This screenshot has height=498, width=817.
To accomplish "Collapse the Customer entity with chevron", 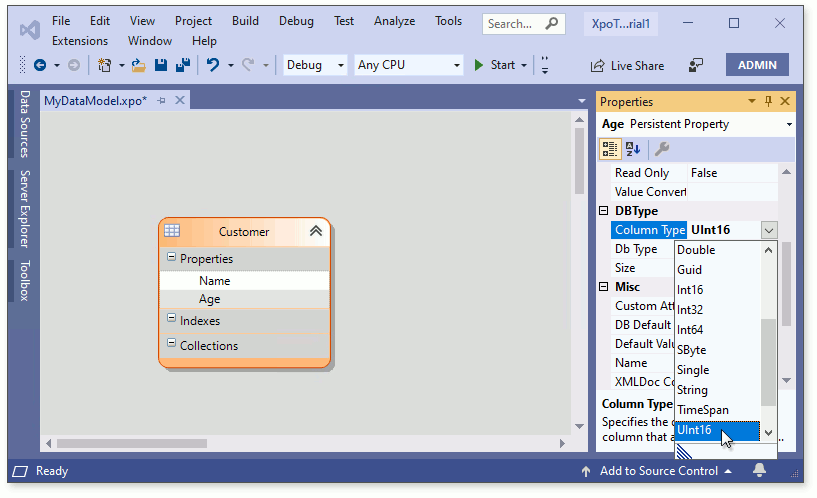I will click(x=315, y=231).
